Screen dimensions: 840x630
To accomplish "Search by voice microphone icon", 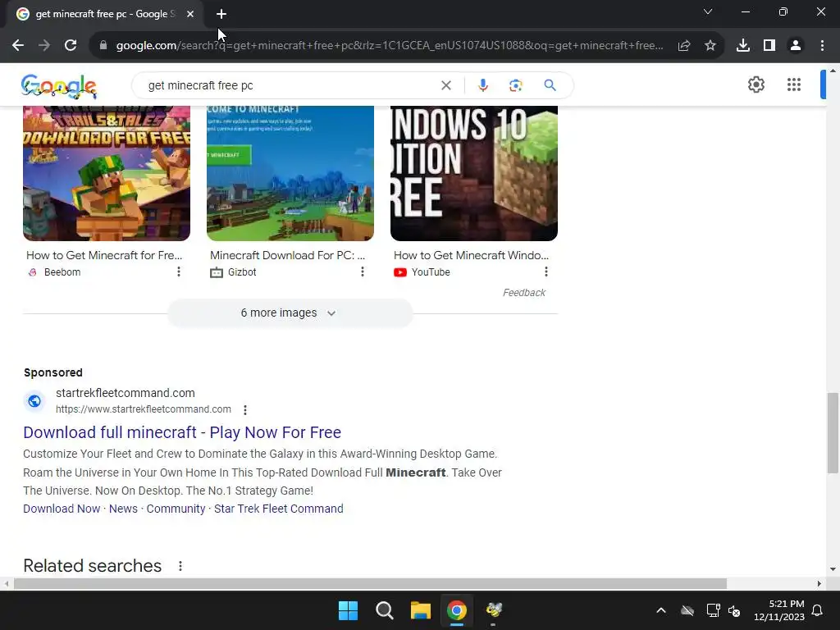I will 482,85.
